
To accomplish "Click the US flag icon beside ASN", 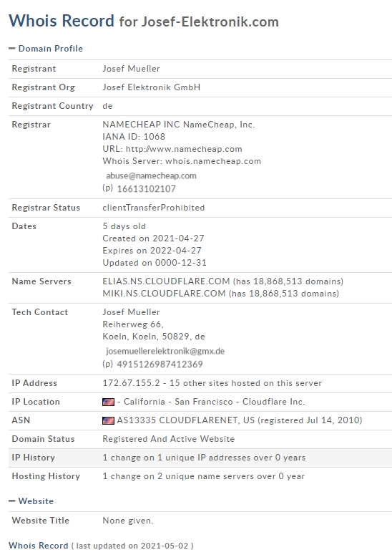I will pyautogui.click(x=108, y=420).
